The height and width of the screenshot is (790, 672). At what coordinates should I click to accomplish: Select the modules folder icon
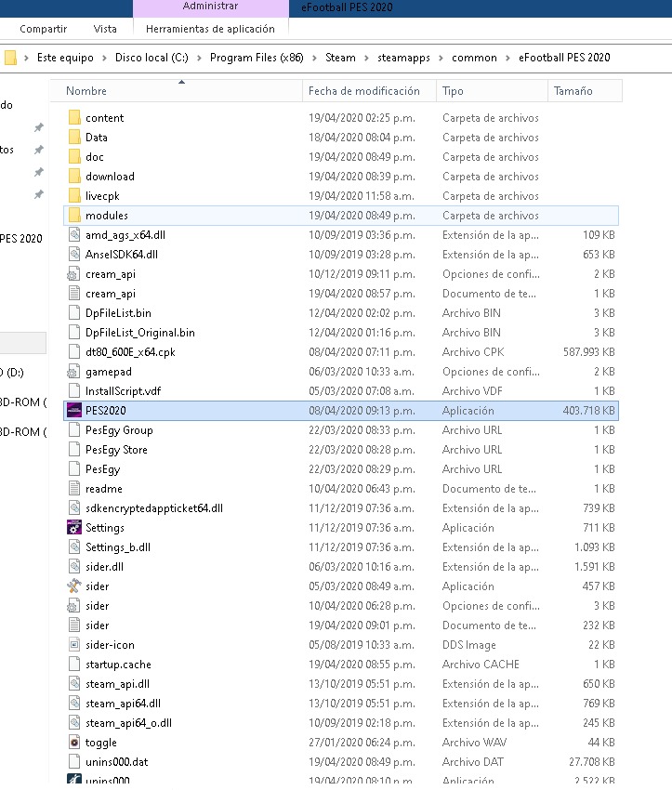(74, 215)
